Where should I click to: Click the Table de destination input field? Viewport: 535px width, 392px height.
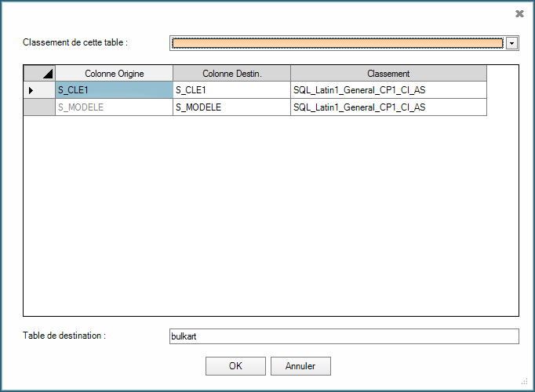coord(344,336)
